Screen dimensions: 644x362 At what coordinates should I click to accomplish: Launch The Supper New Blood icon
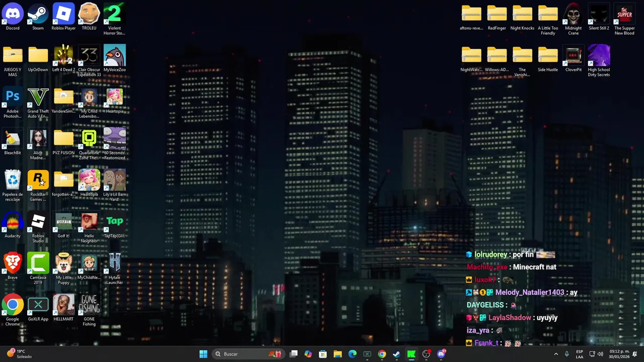pos(624,20)
